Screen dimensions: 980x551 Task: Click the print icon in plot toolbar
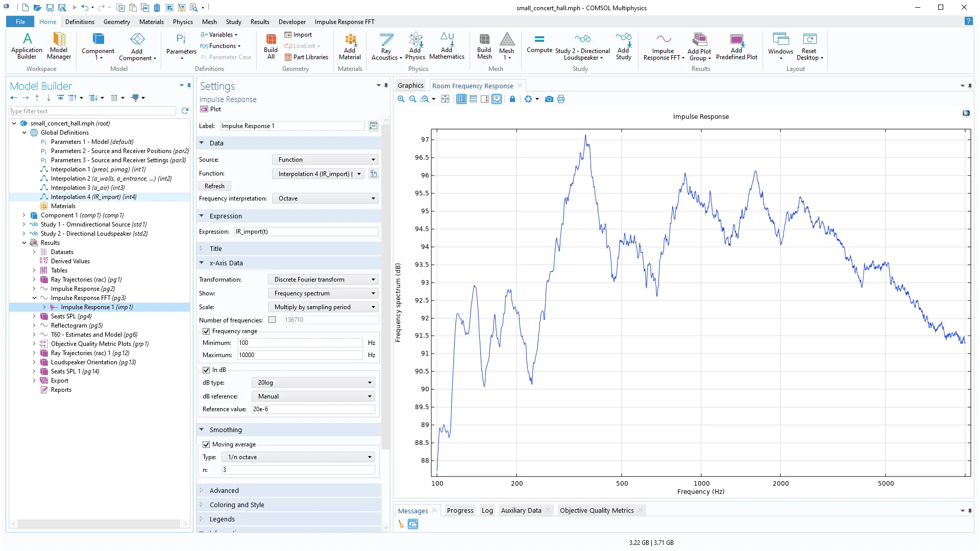click(x=561, y=99)
